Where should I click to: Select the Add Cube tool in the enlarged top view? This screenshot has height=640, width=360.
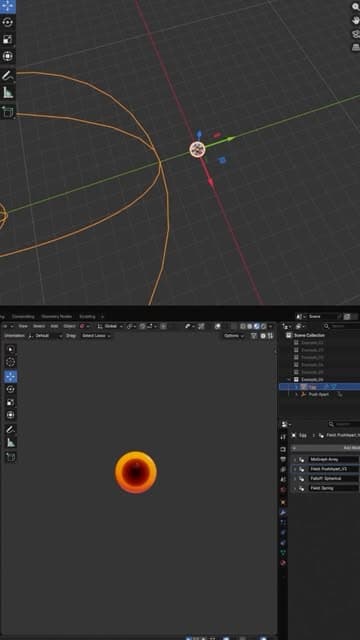tap(8, 112)
